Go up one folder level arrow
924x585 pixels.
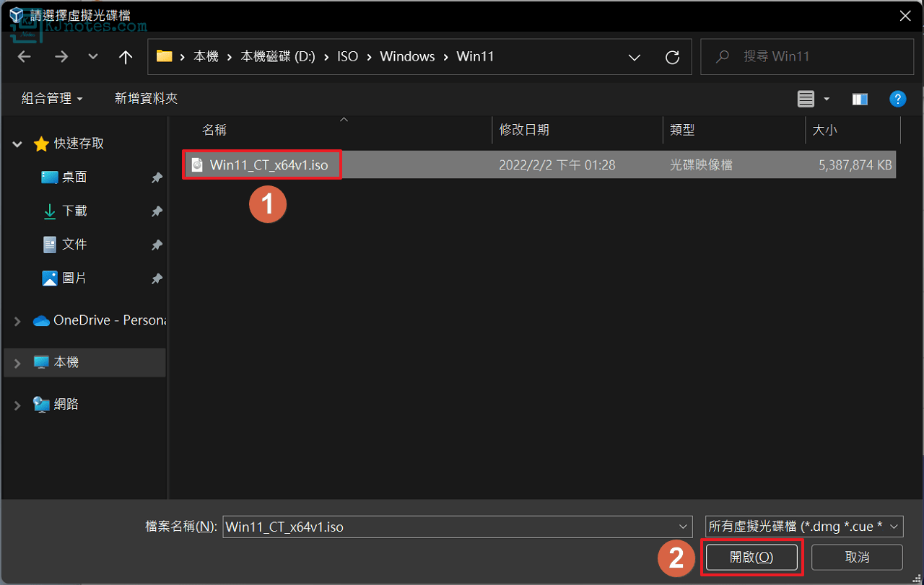(126, 56)
